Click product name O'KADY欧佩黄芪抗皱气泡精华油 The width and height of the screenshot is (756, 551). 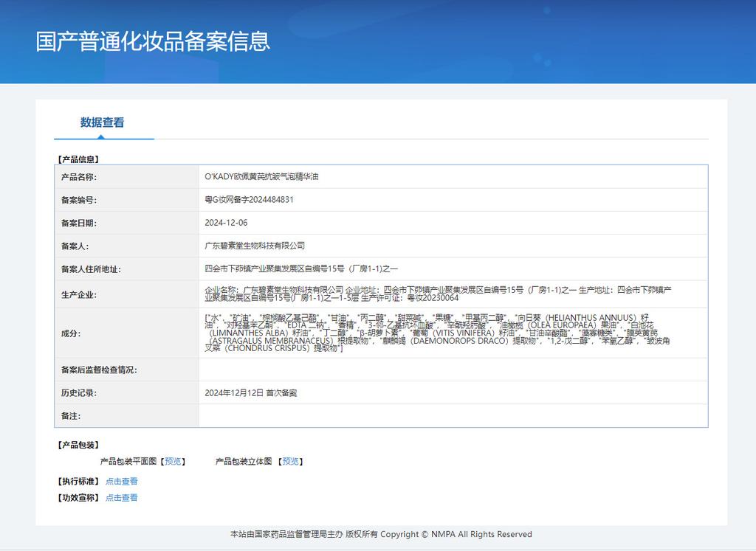click(261, 176)
